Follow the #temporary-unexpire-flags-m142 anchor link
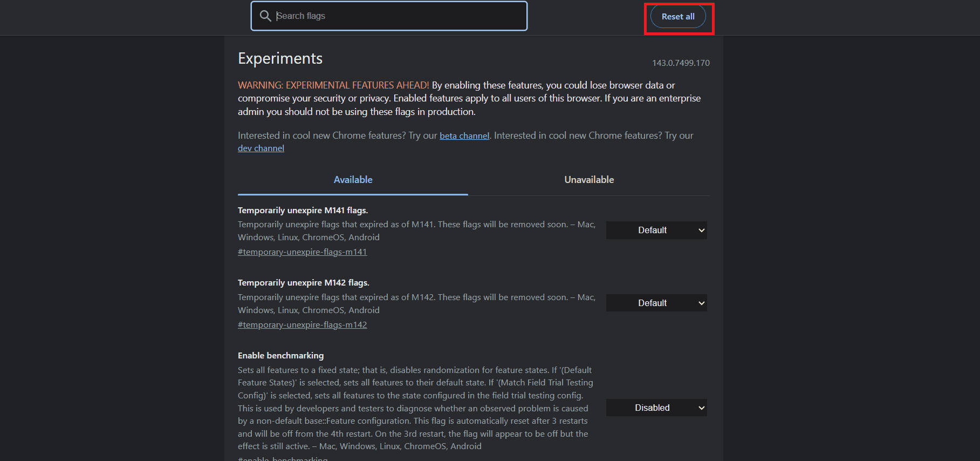The image size is (980, 461). click(302, 325)
